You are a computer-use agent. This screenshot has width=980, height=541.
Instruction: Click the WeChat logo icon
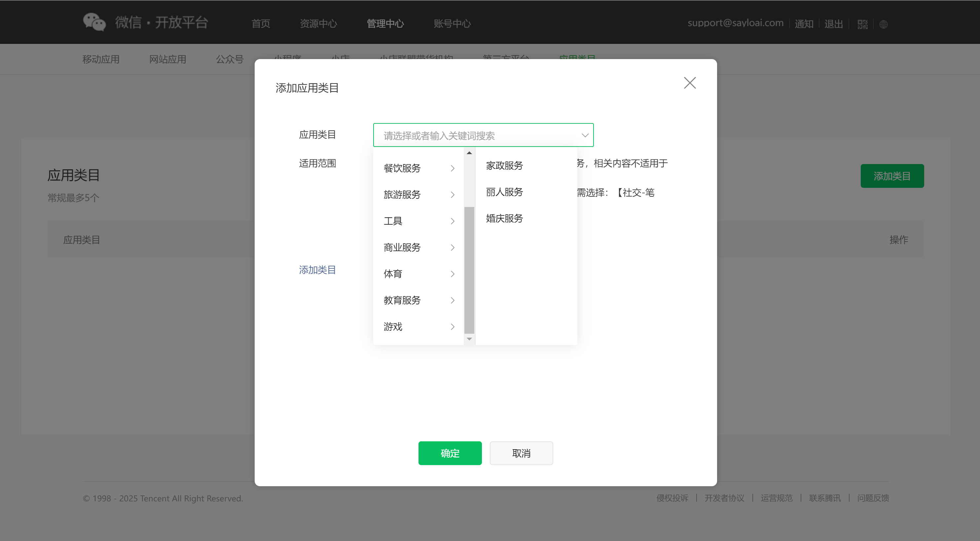click(x=94, y=22)
